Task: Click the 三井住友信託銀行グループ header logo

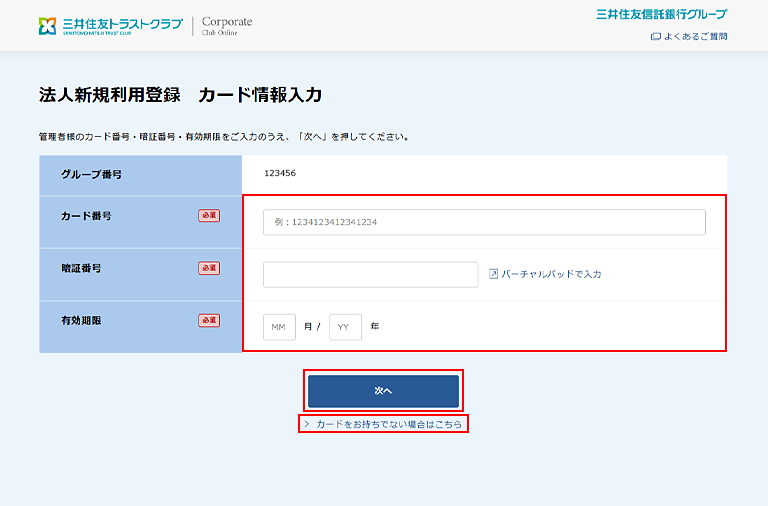Action: pyautogui.click(x=661, y=14)
